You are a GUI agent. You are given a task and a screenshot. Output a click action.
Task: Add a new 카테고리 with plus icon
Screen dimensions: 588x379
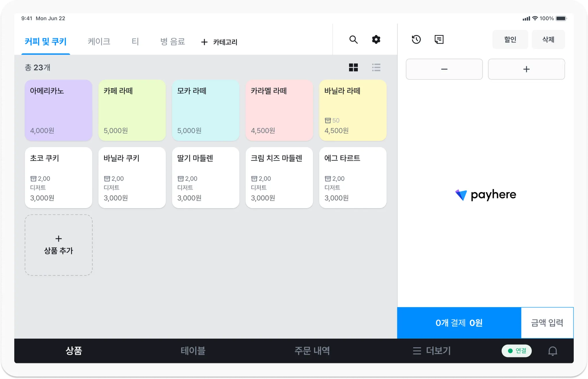219,42
